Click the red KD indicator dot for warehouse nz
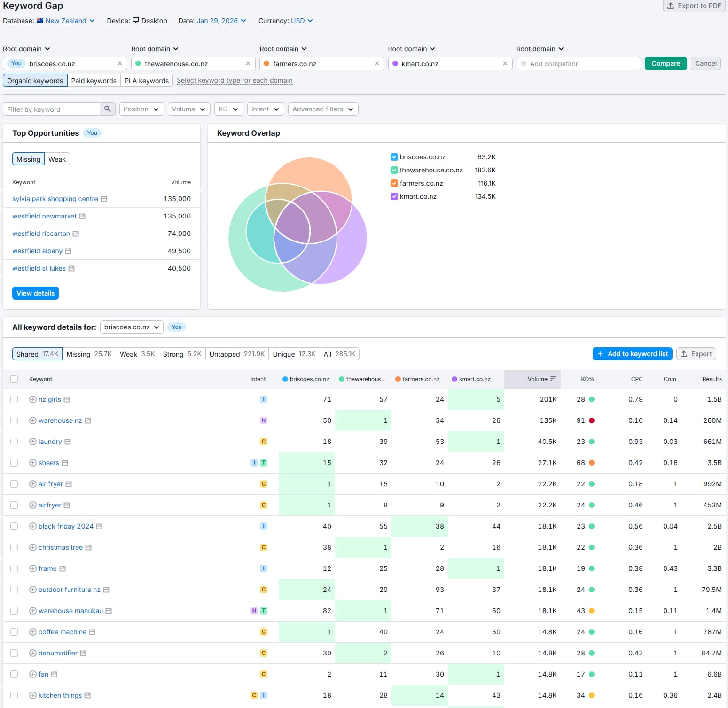Viewport: 728px width, 708px height. (x=591, y=420)
